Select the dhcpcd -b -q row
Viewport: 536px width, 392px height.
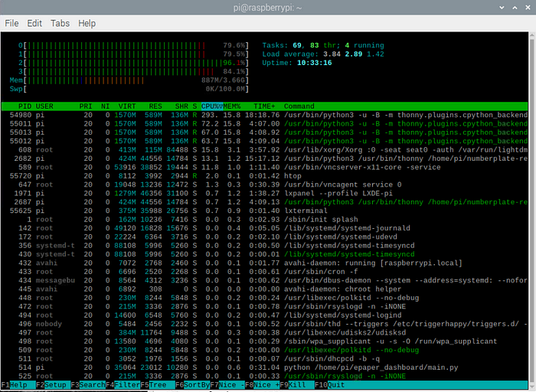point(265,359)
